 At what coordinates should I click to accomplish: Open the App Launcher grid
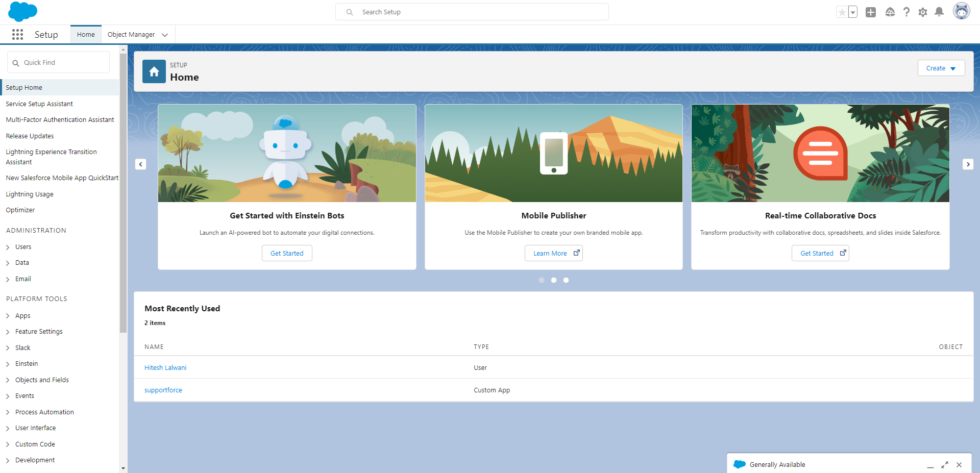(x=17, y=34)
